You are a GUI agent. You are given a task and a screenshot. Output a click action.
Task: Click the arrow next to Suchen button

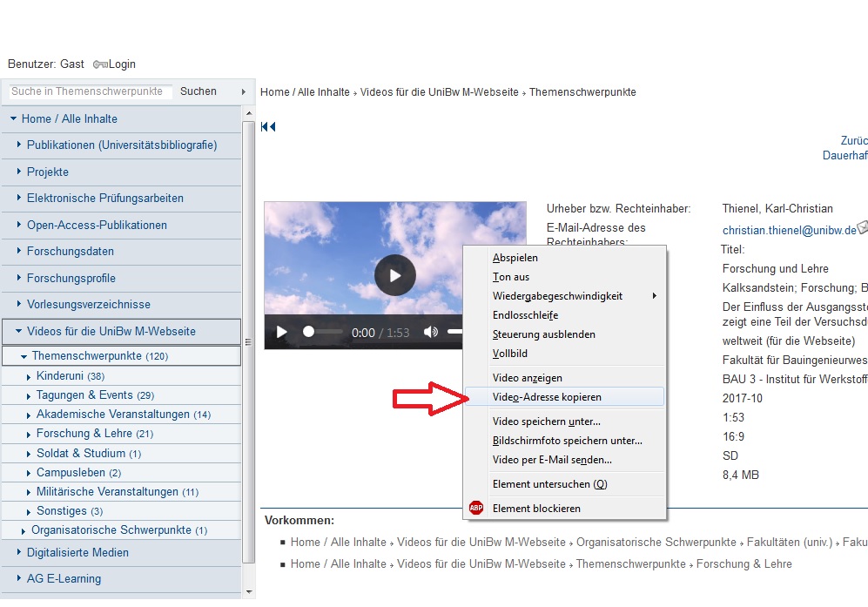click(x=243, y=91)
